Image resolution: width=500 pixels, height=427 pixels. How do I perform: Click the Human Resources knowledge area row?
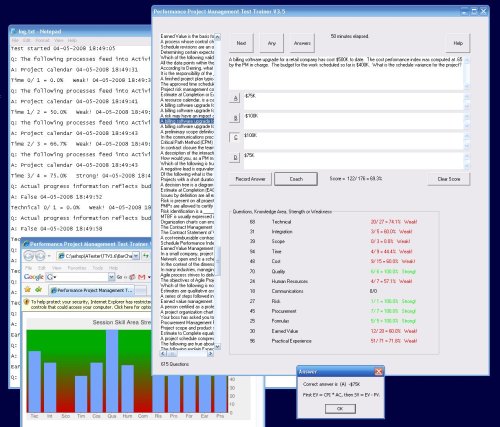click(x=333, y=281)
